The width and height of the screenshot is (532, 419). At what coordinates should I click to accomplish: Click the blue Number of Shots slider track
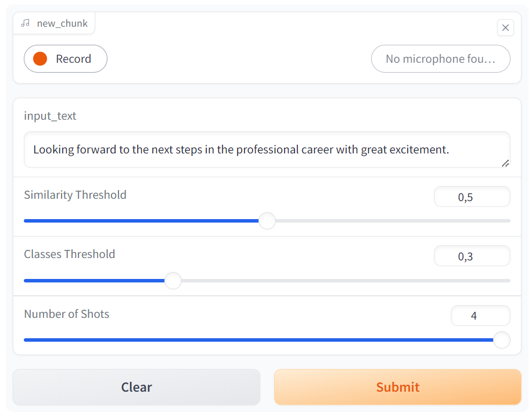(x=258, y=340)
